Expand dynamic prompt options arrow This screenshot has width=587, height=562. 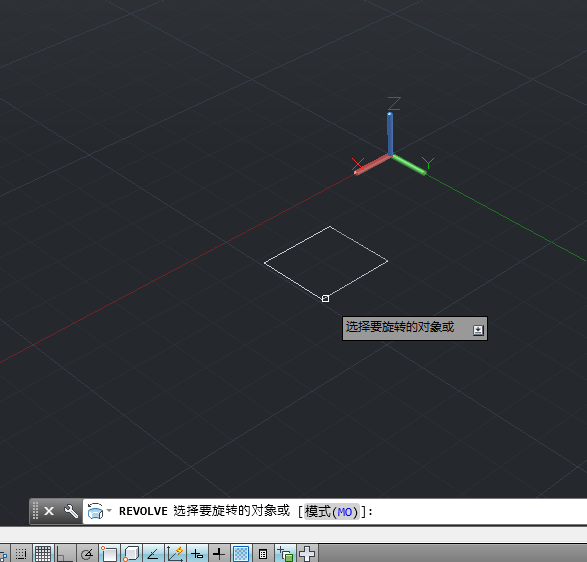click(x=478, y=330)
